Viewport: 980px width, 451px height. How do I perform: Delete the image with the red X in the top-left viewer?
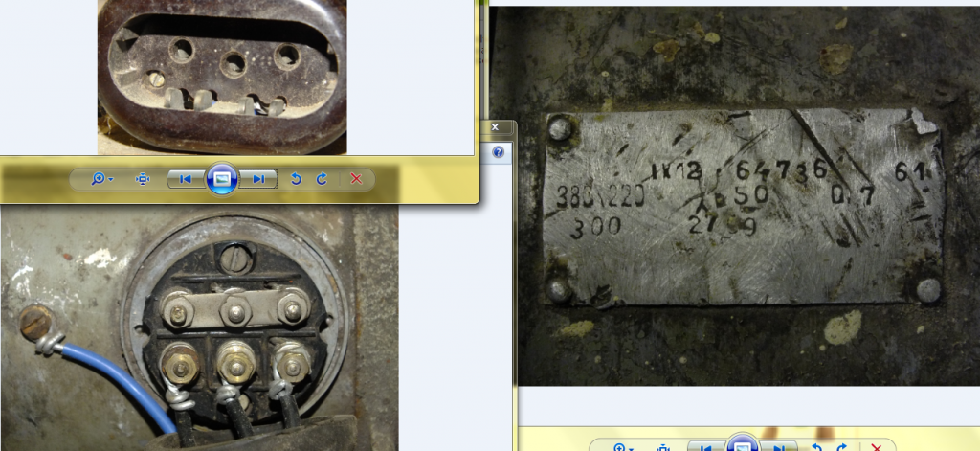[x=356, y=179]
